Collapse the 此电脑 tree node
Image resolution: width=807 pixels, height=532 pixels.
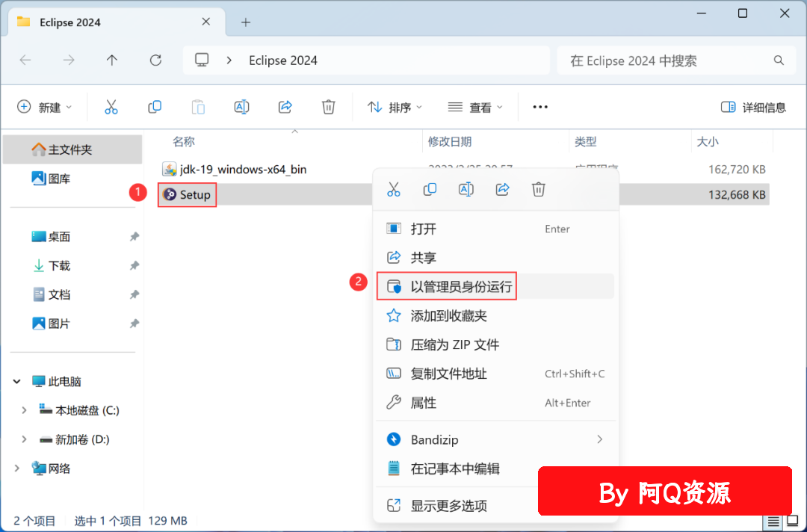point(17,381)
